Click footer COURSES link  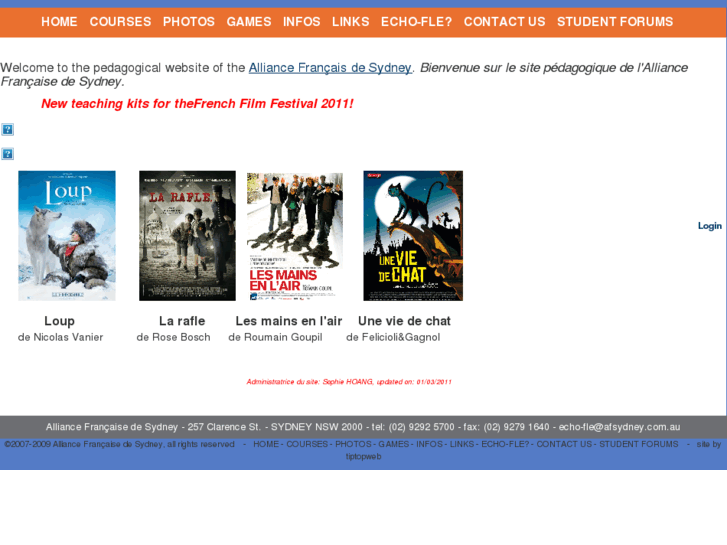(307, 444)
